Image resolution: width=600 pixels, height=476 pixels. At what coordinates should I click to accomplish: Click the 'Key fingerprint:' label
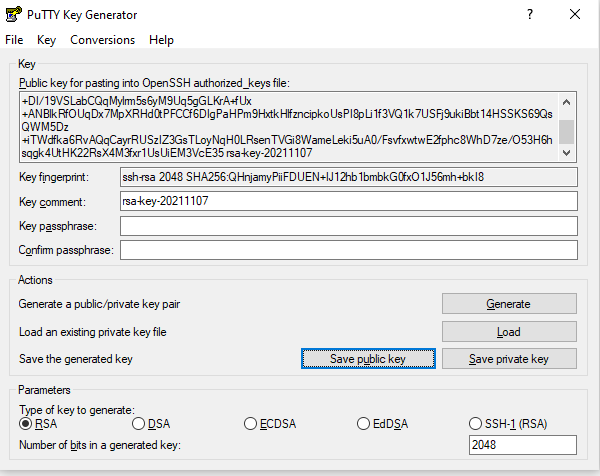click(x=54, y=177)
